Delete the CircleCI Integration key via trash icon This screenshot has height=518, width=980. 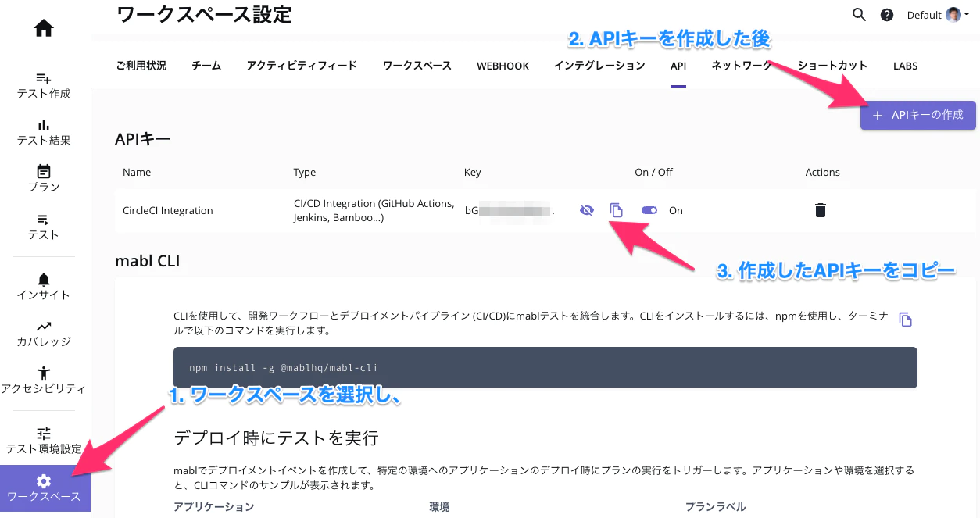(820, 209)
